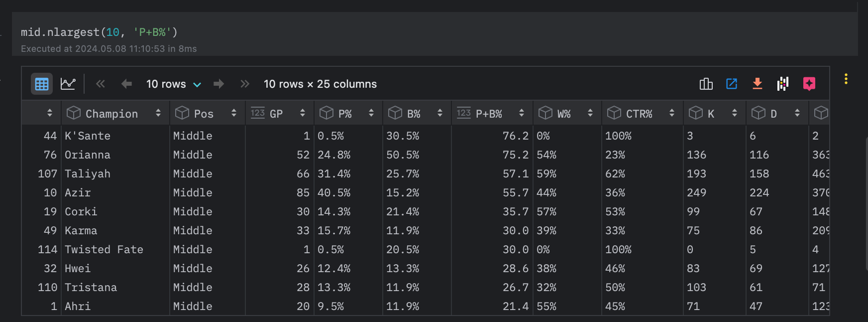Sort the Champion column
This screenshot has height=322, width=868.
click(158, 113)
